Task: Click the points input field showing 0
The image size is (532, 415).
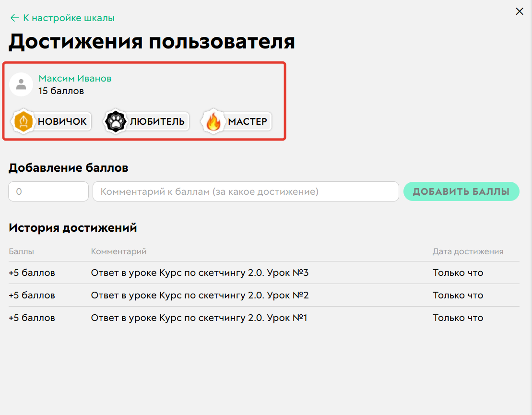Action: (x=48, y=191)
